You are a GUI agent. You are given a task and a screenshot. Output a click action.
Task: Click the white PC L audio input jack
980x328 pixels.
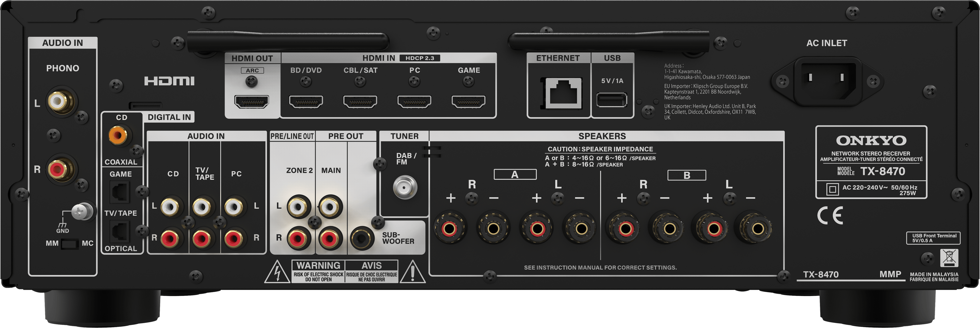click(233, 207)
